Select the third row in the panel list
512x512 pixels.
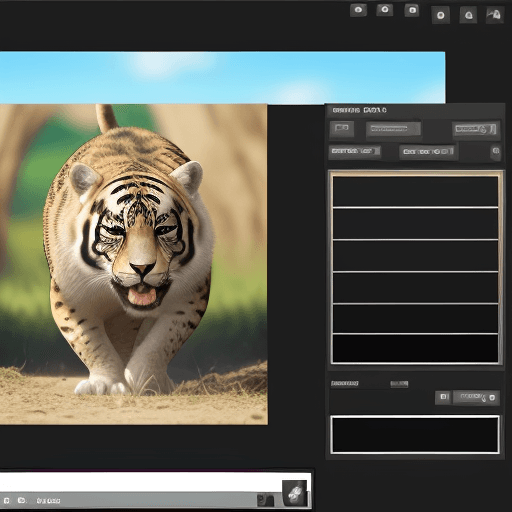coord(415,256)
